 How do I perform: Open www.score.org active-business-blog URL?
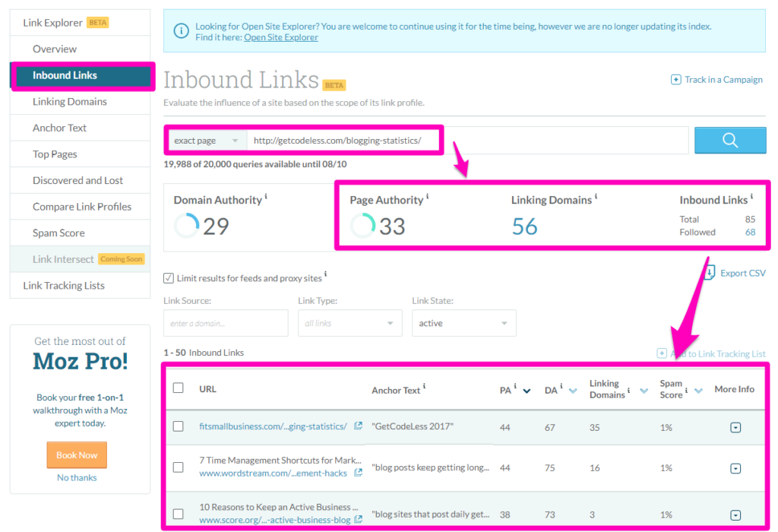(x=275, y=520)
